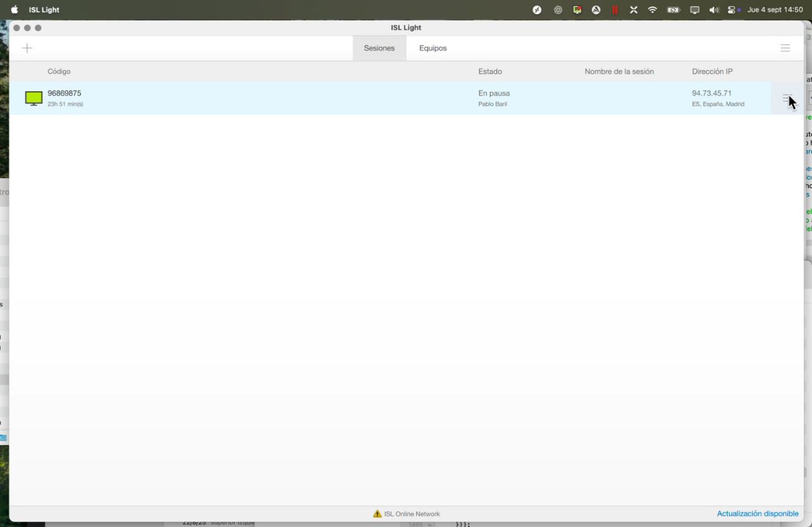
Task: Click the Actualización disponible link
Action: tap(757, 514)
